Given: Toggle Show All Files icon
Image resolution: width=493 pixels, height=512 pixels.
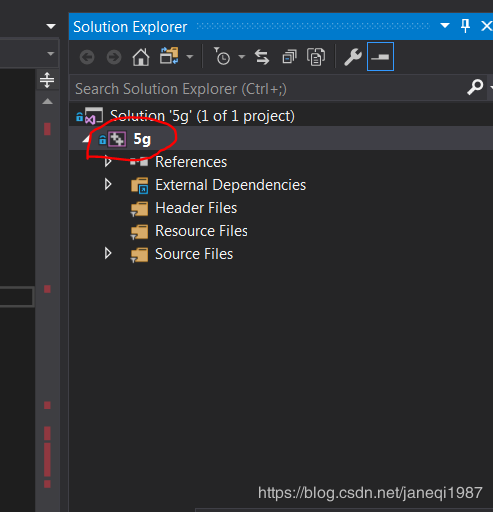Looking at the screenshot, I should (x=316, y=57).
